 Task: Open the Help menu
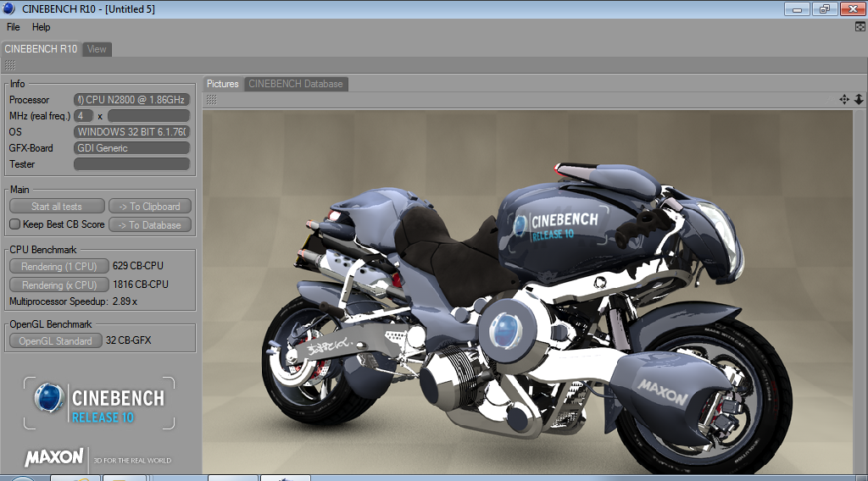click(x=41, y=27)
